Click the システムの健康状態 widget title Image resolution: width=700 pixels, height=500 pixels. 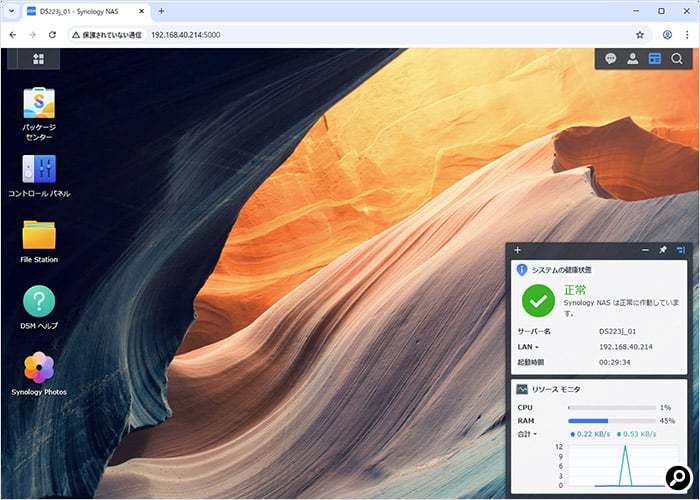click(x=562, y=270)
